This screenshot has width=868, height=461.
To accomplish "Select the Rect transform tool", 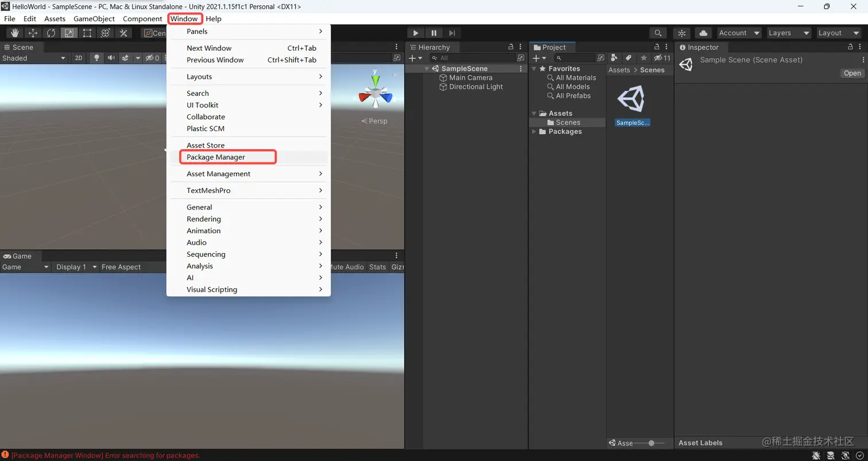I will (x=87, y=33).
